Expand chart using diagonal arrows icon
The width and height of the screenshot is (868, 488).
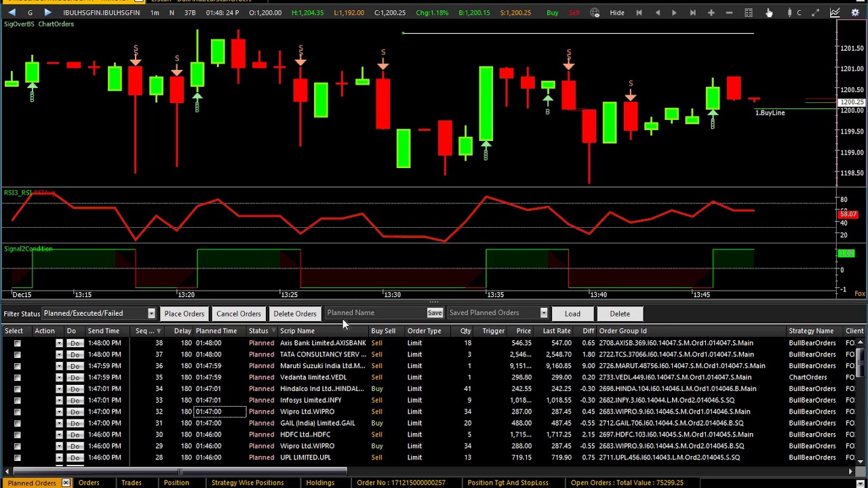point(816,13)
